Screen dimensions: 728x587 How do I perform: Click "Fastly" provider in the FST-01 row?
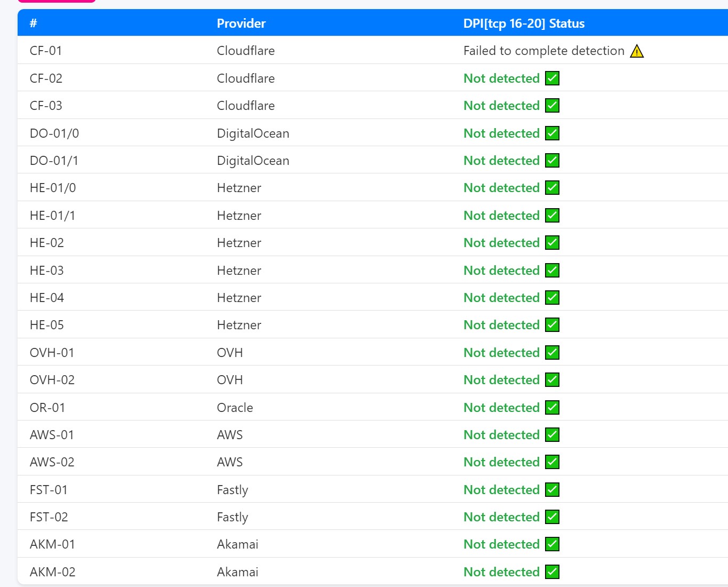[233, 490]
